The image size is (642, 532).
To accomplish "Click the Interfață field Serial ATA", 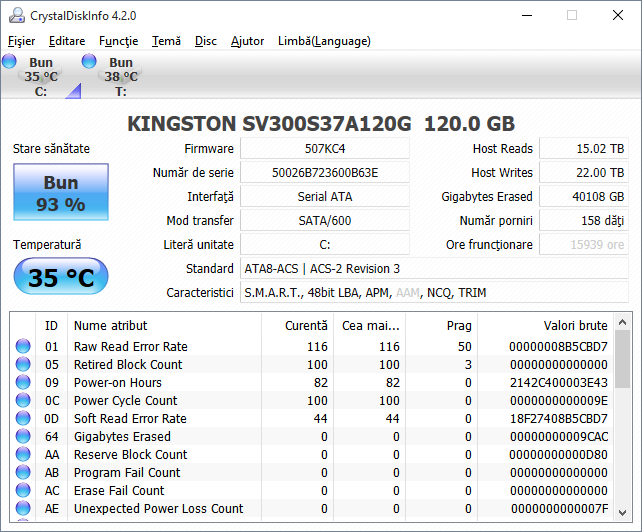I will (325, 197).
